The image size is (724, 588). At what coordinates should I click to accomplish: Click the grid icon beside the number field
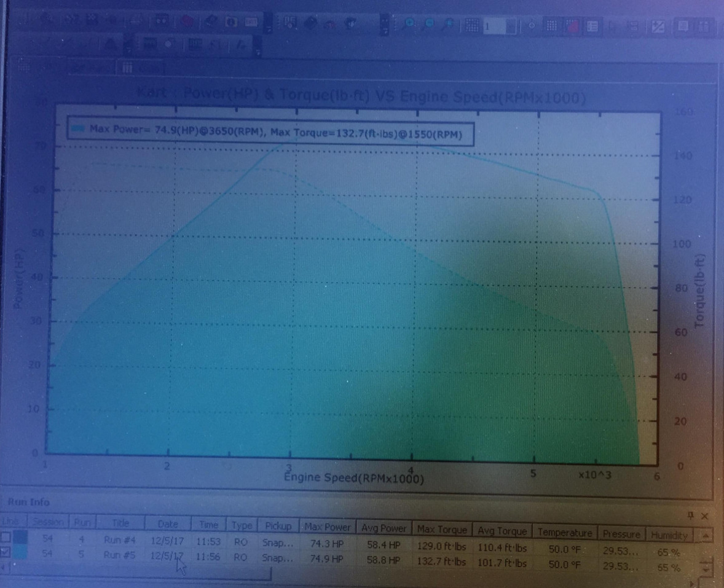[x=471, y=26]
